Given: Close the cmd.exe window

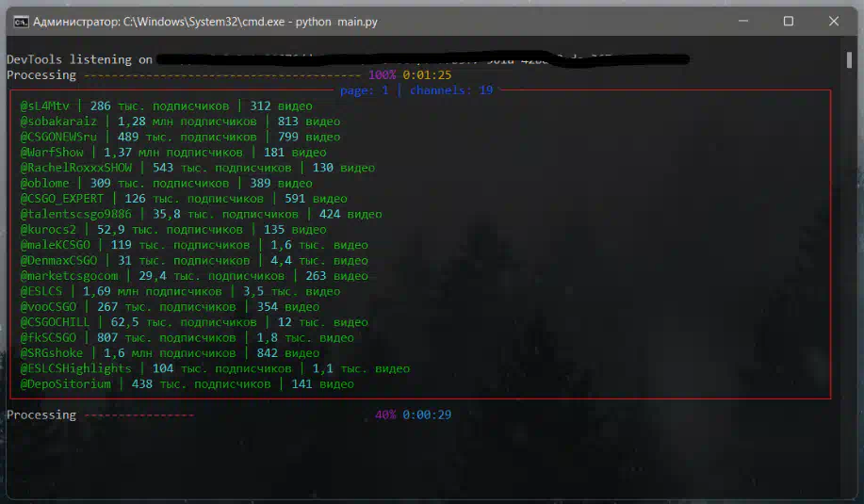Looking at the screenshot, I should click(x=834, y=22).
